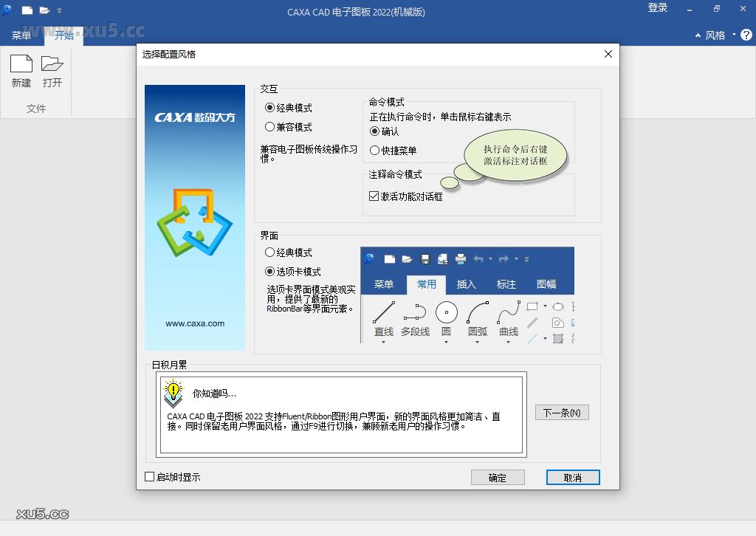756x536 pixels.
Task: Select the 曲线 (Curve) tool icon
Action: click(x=508, y=313)
